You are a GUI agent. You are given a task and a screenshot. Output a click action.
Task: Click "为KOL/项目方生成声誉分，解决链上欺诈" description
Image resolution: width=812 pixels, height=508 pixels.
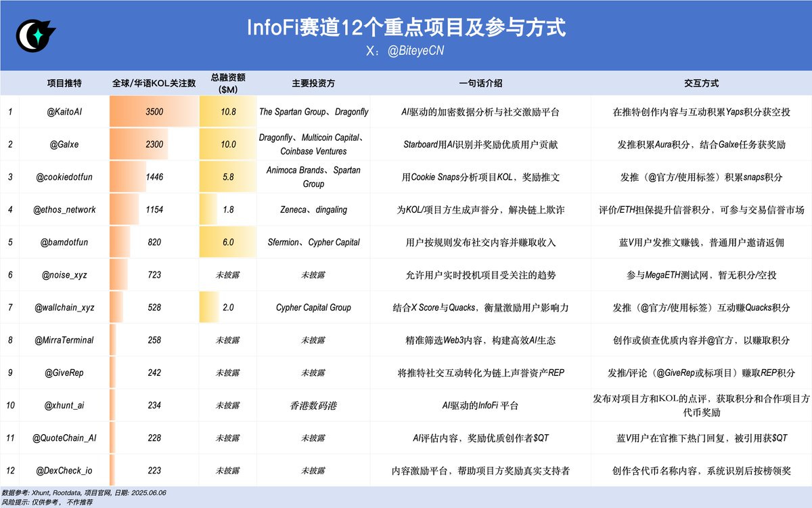tap(480, 209)
